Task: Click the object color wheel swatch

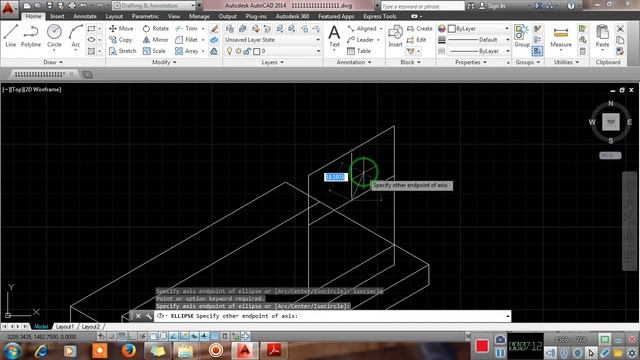Action: click(442, 29)
